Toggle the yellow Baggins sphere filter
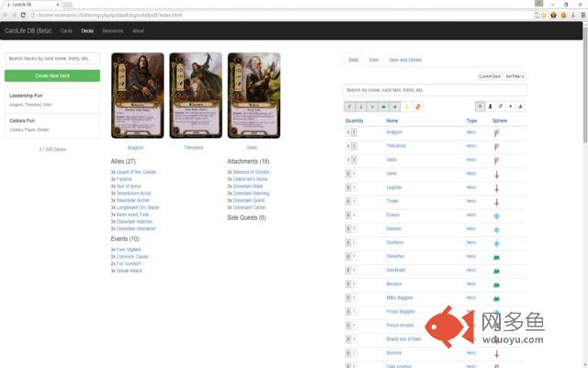 407,107
